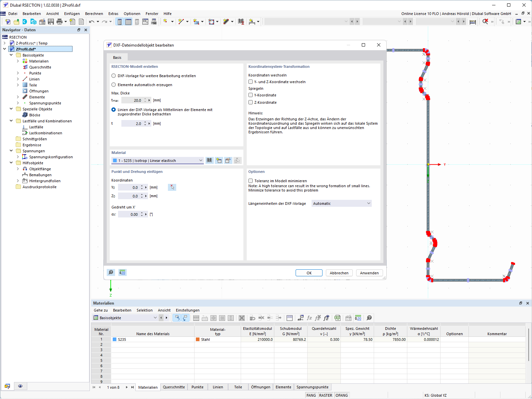Click the printer icon in the toolbar
Image resolution: width=532 pixels, height=399 pixels.
click(60, 22)
